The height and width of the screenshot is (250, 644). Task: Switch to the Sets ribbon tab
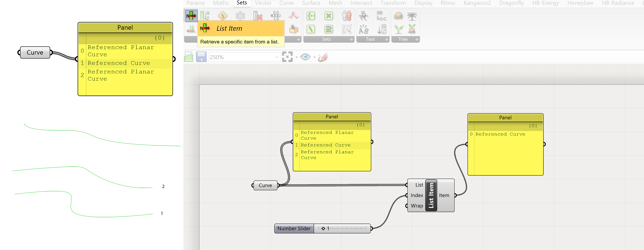[x=241, y=3]
